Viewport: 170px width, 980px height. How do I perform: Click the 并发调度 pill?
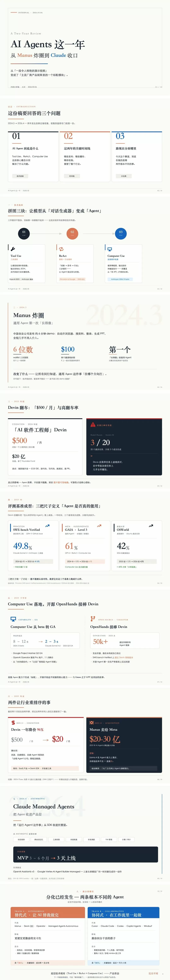point(91,839)
